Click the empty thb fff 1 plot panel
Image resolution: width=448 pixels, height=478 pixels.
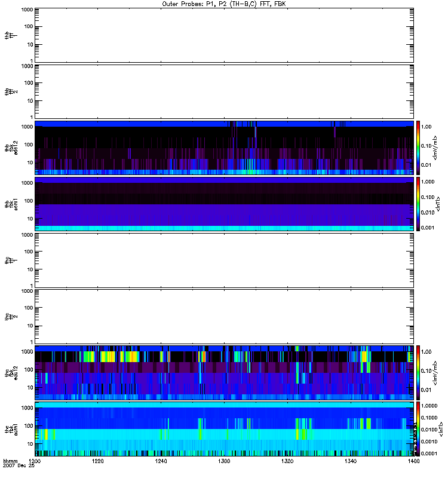(x=224, y=35)
